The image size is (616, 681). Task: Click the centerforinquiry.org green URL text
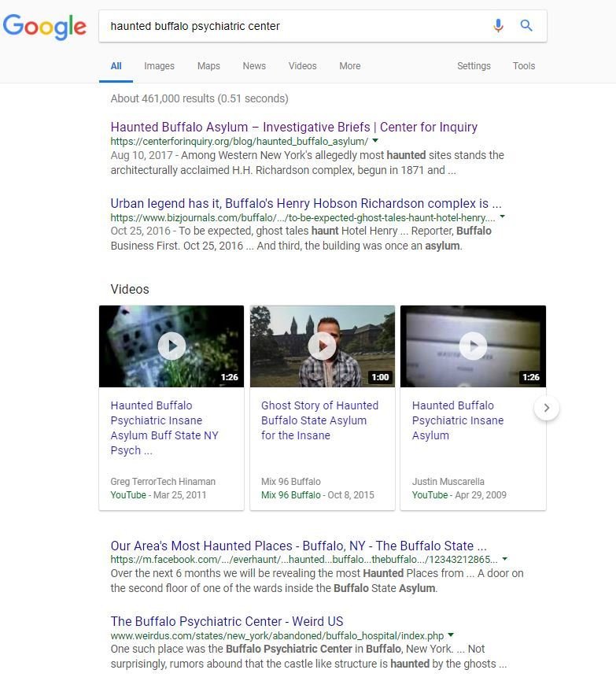(239, 141)
